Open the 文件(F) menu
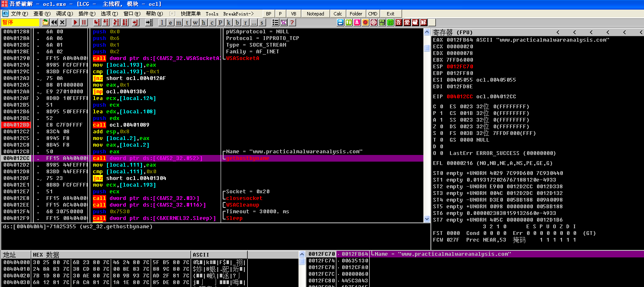The width and height of the screenshot is (644, 287). (x=20, y=14)
